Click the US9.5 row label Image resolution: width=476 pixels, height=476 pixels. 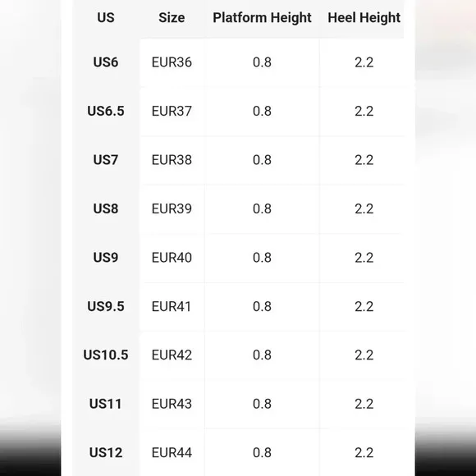pyautogui.click(x=106, y=307)
